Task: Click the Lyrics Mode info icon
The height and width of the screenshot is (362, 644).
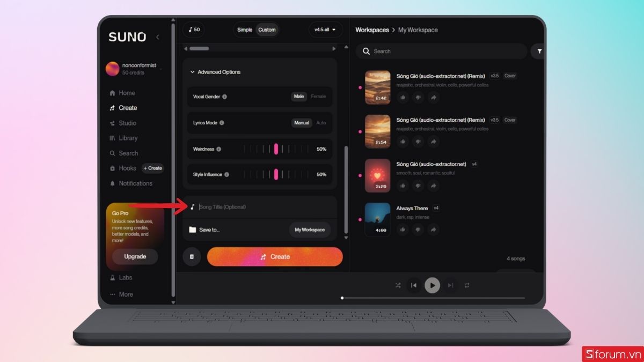Action: 222,123
